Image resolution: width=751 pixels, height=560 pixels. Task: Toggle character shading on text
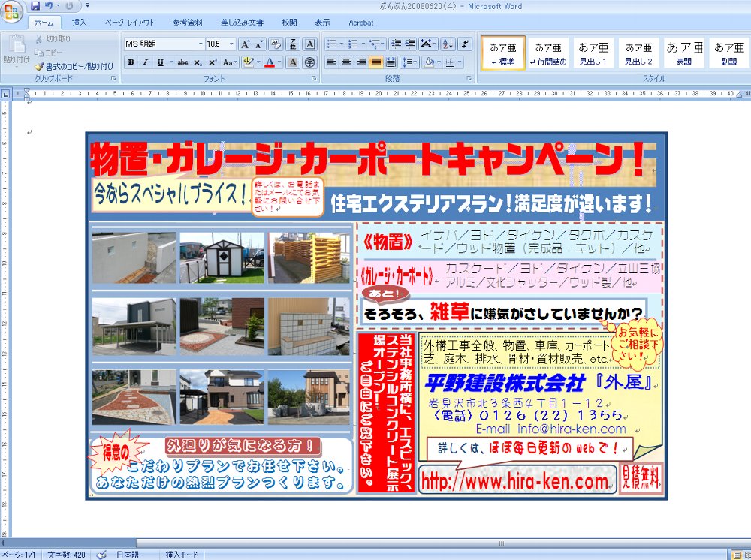pos(293,62)
